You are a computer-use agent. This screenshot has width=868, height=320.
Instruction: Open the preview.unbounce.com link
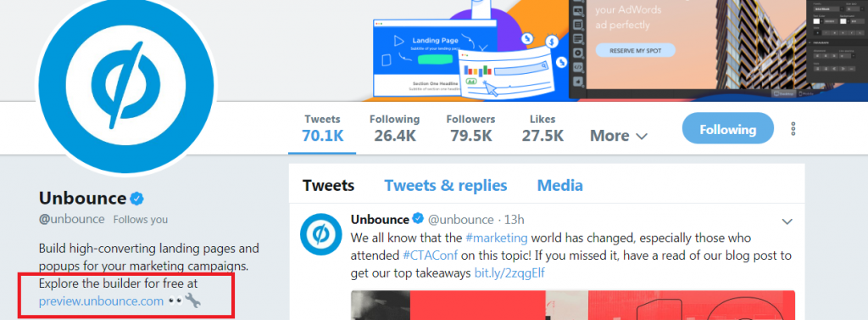[102, 301]
